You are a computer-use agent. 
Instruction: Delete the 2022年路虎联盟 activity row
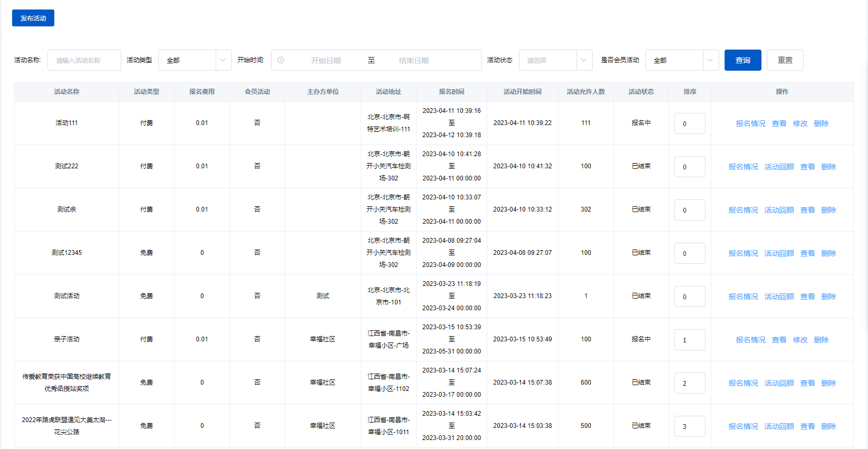(828, 426)
